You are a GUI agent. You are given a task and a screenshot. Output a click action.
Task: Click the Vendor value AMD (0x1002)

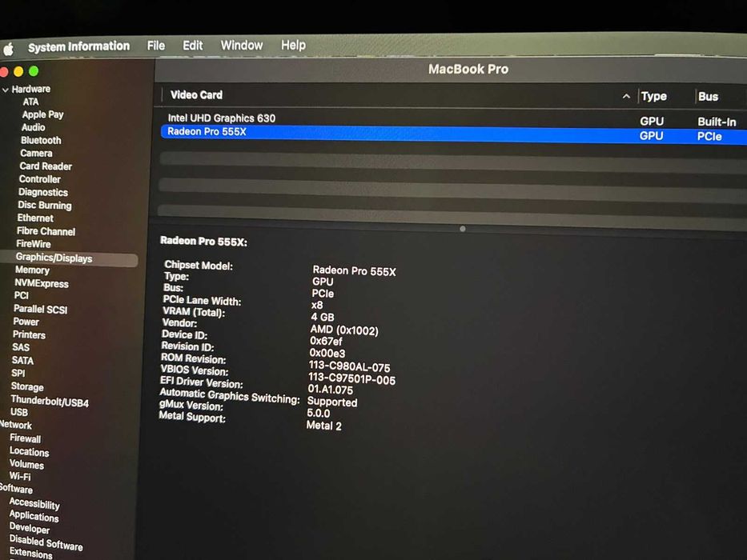click(x=344, y=330)
